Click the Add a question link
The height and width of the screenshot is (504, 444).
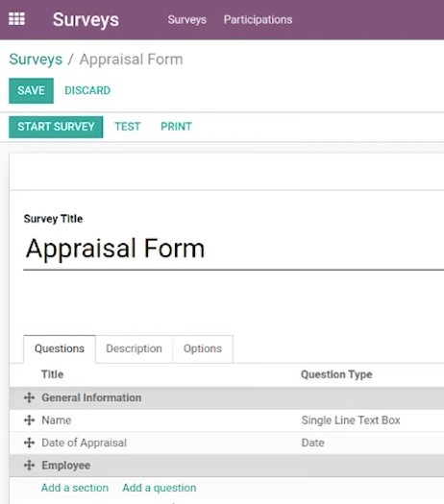point(160,488)
